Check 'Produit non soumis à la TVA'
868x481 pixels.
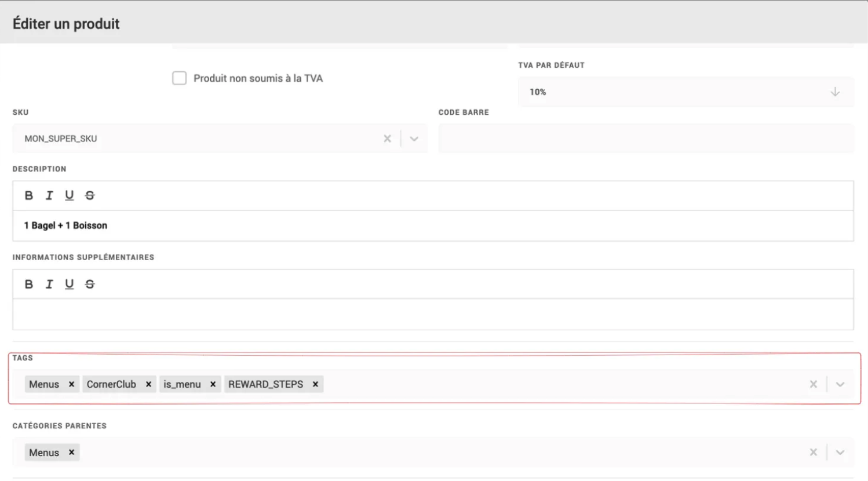click(x=179, y=78)
